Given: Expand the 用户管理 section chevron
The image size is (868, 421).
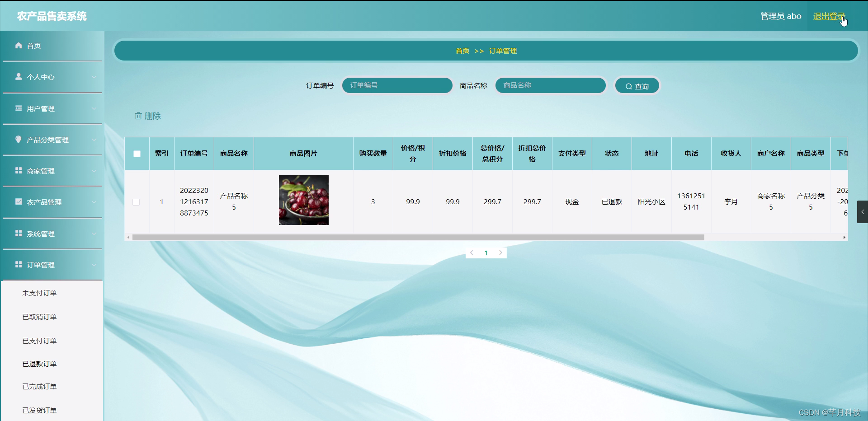Looking at the screenshot, I should coord(94,108).
